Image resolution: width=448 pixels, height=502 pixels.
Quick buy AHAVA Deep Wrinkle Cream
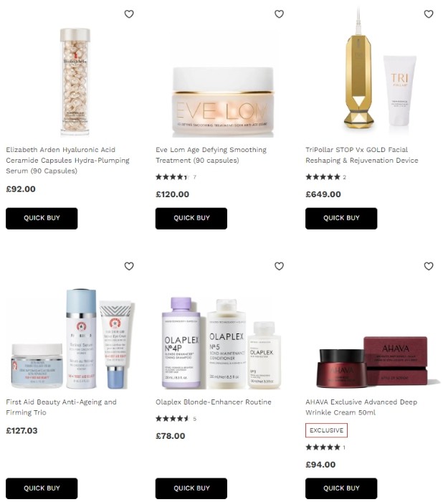(341, 488)
